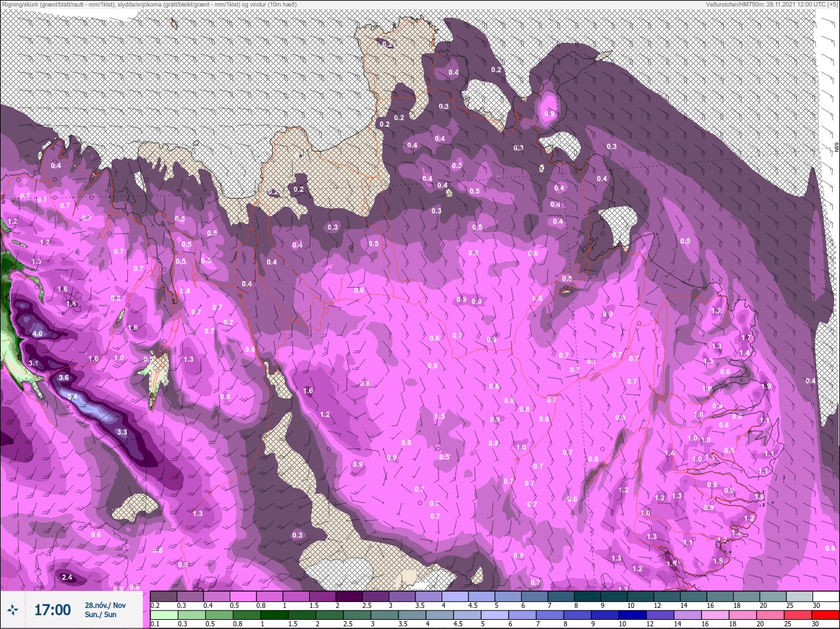
Task: Select the red 30 swatch in bottom legend row
Action: click(826, 615)
